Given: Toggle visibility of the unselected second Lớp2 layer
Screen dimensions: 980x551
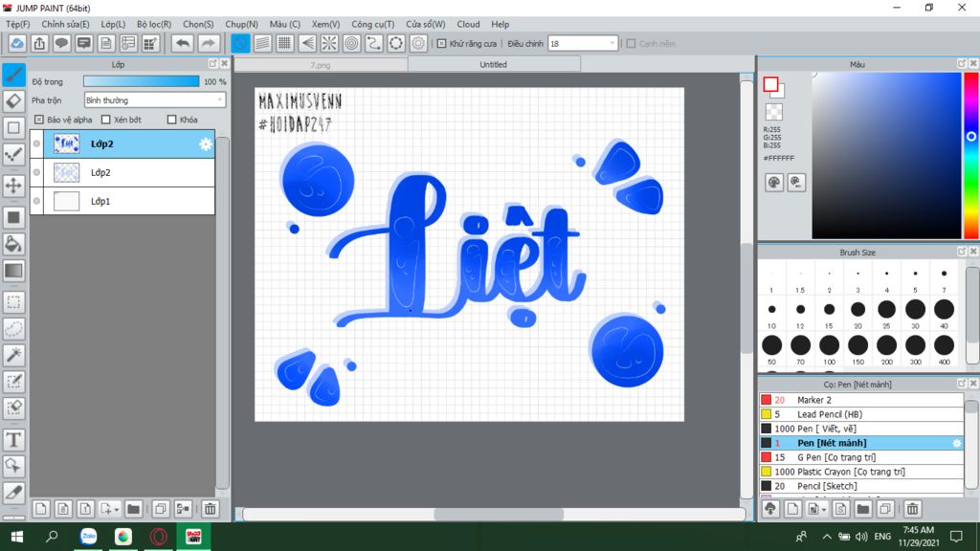Looking at the screenshot, I should point(37,172).
